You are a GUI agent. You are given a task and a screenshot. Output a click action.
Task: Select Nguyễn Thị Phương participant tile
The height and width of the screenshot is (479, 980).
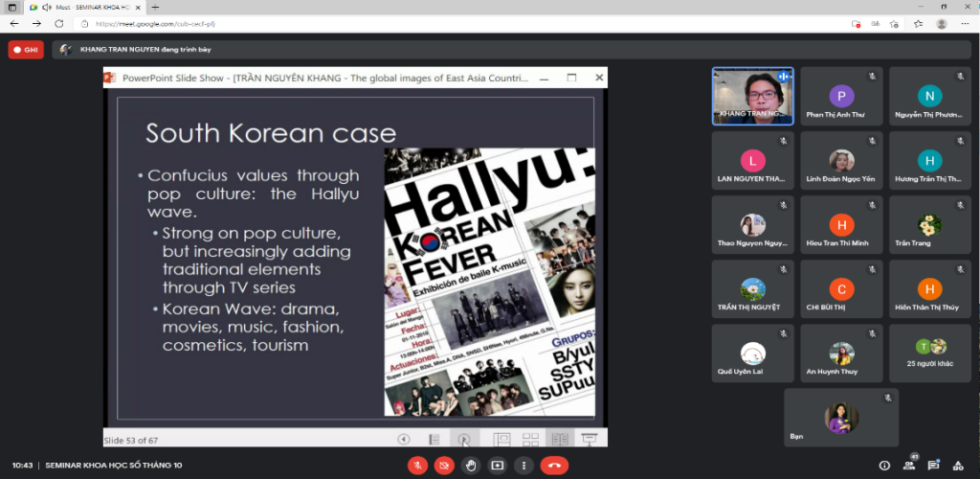tap(930, 97)
